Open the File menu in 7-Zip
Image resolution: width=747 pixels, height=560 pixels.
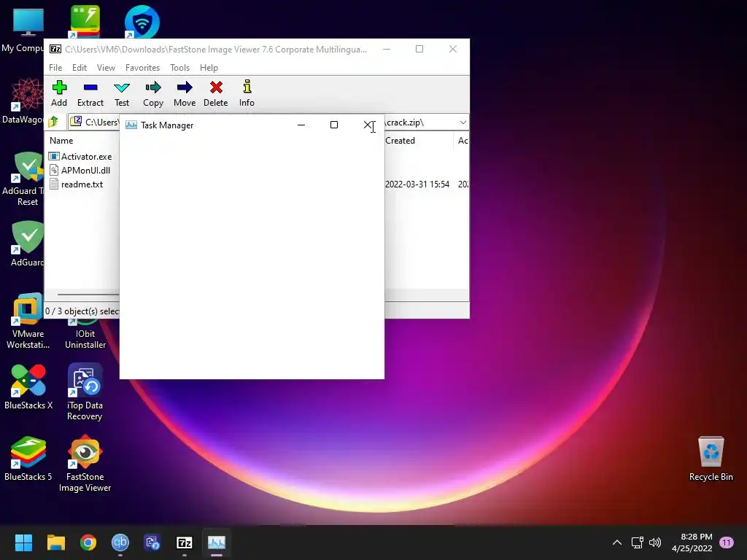click(x=55, y=68)
